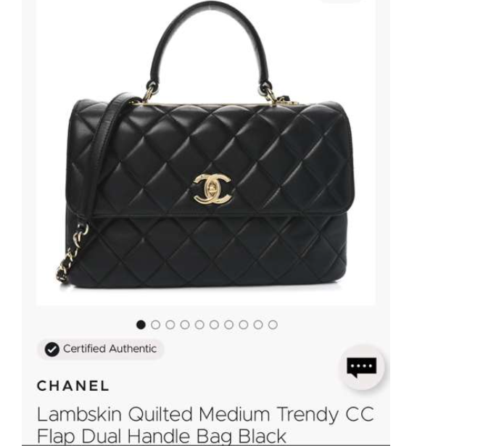Go to the second image carousel dot
Image resolution: width=504 pixels, height=446 pixels.
(156, 325)
